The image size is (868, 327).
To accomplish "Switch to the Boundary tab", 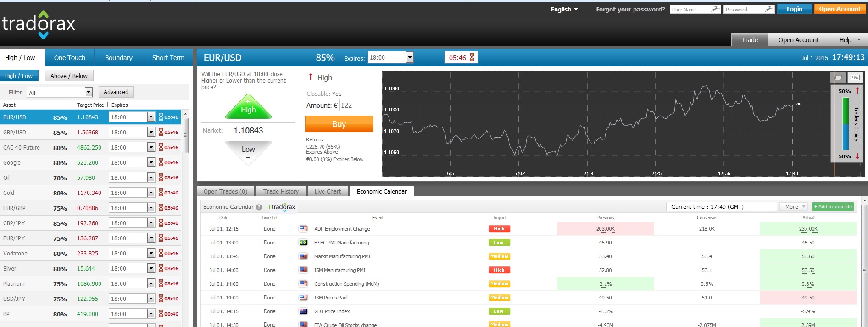I will (119, 58).
